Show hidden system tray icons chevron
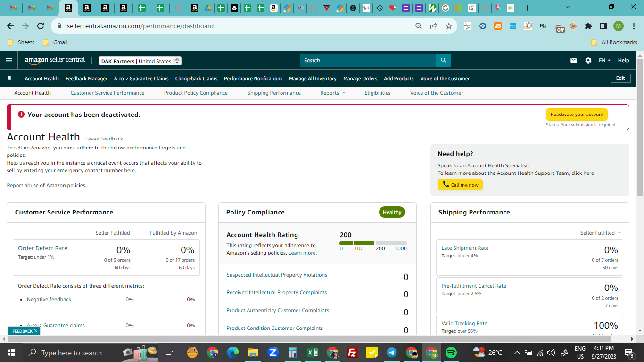The image size is (644, 362). 517,353
